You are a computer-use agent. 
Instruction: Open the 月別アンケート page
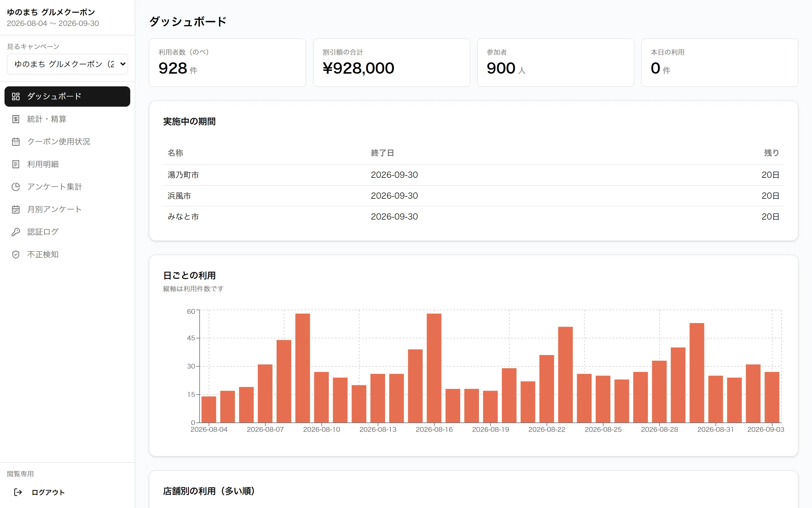pos(67,209)
